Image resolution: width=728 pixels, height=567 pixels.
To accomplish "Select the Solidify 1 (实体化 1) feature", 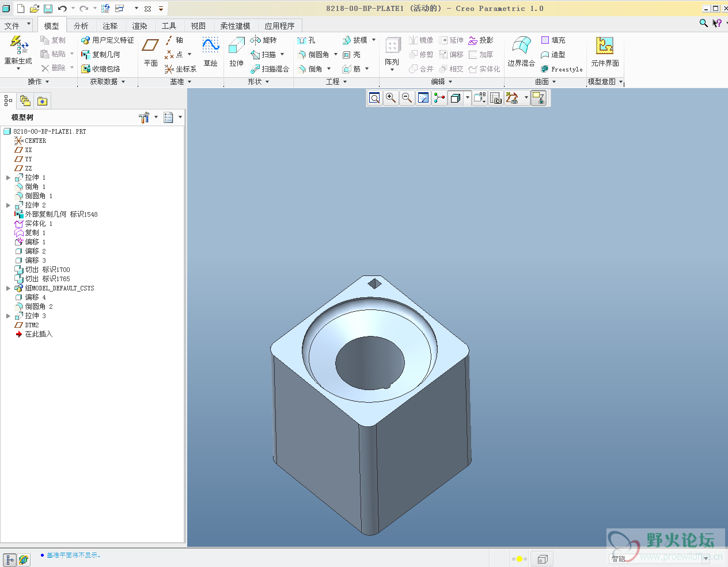I will (34, 224).
